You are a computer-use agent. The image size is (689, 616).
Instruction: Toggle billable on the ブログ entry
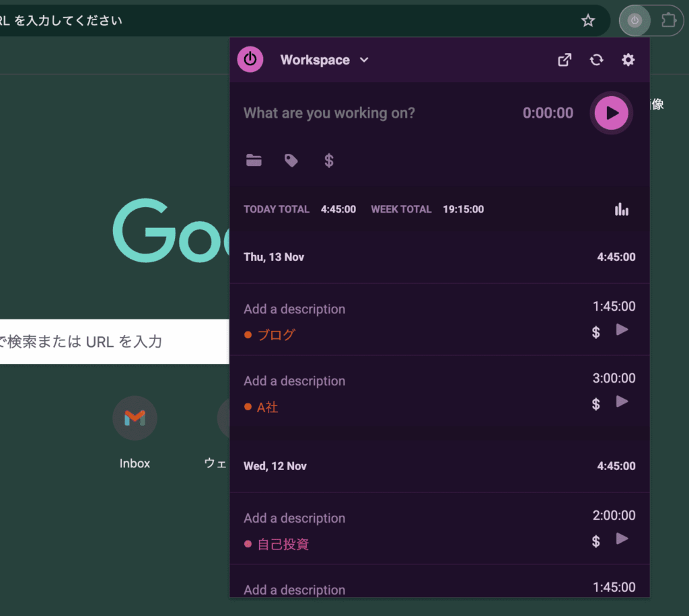[x=595, y=332]
